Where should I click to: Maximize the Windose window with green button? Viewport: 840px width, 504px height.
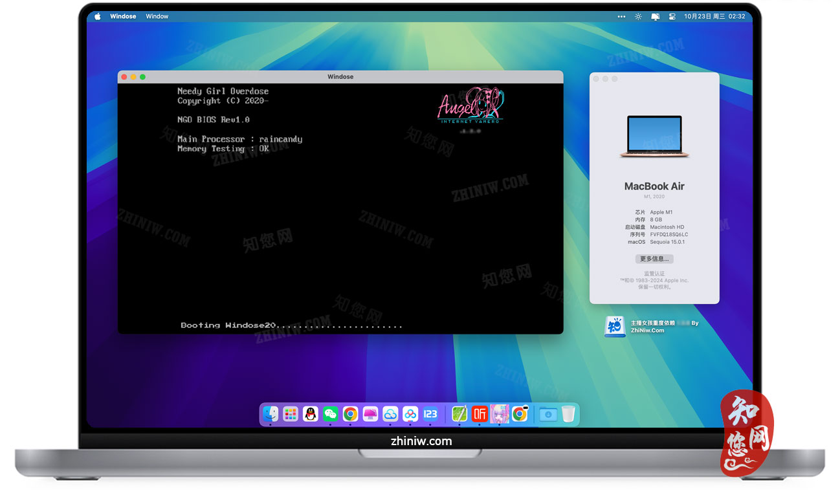[142, 77]
